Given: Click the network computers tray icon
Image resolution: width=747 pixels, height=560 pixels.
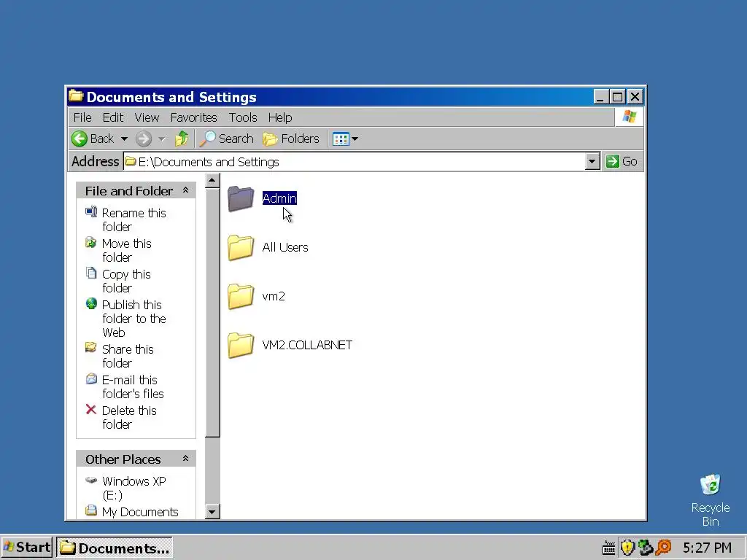Looking at the screenshot, I should pos(646,548).
